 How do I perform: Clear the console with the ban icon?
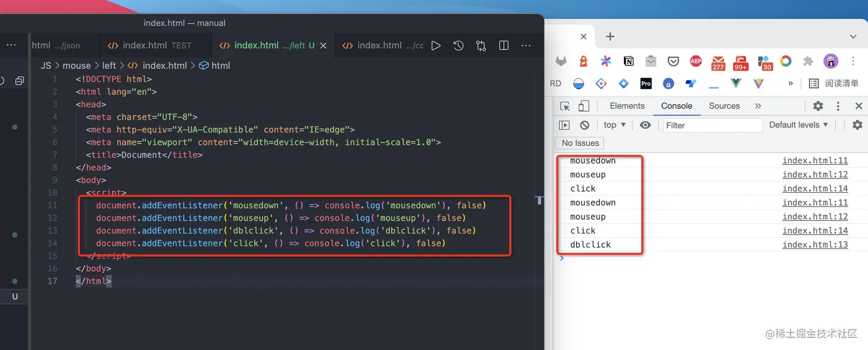(x=584, y=125)
